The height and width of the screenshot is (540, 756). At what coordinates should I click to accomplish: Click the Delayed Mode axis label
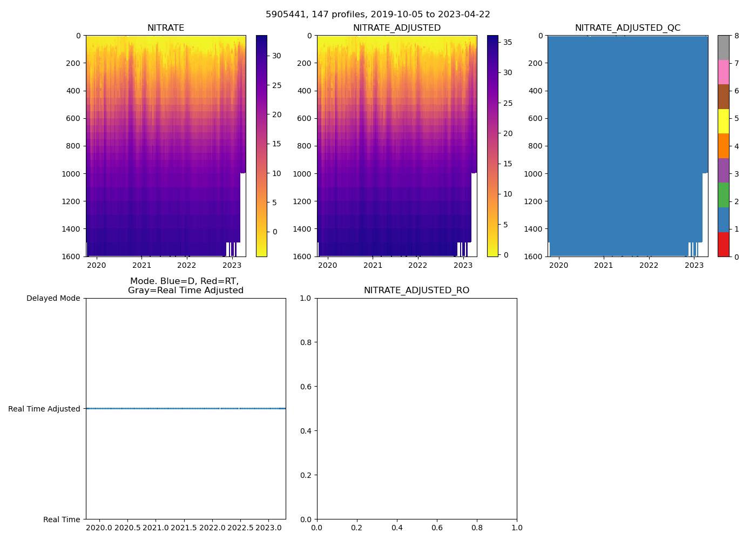click(x=53, y=298)
